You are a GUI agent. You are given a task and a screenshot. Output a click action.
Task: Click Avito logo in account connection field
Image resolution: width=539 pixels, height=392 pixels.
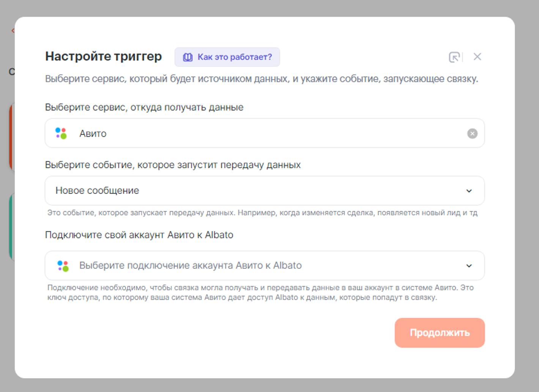(63, 266)
